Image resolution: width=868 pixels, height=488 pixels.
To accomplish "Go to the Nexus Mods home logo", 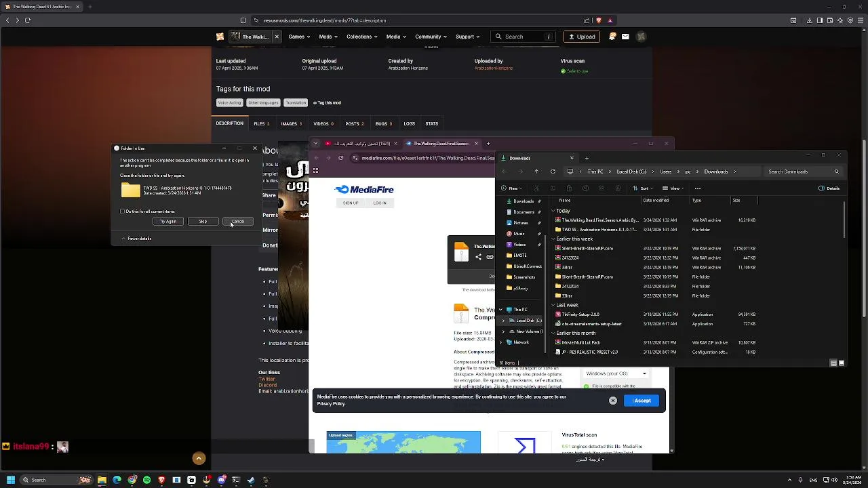I will [x=220, y=37].
